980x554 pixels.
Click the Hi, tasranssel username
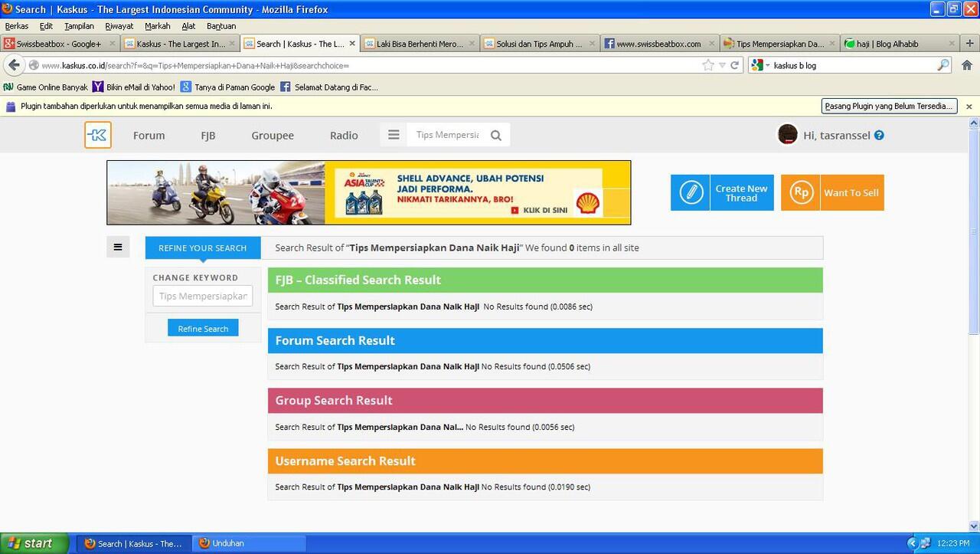[x=837, y=136]
